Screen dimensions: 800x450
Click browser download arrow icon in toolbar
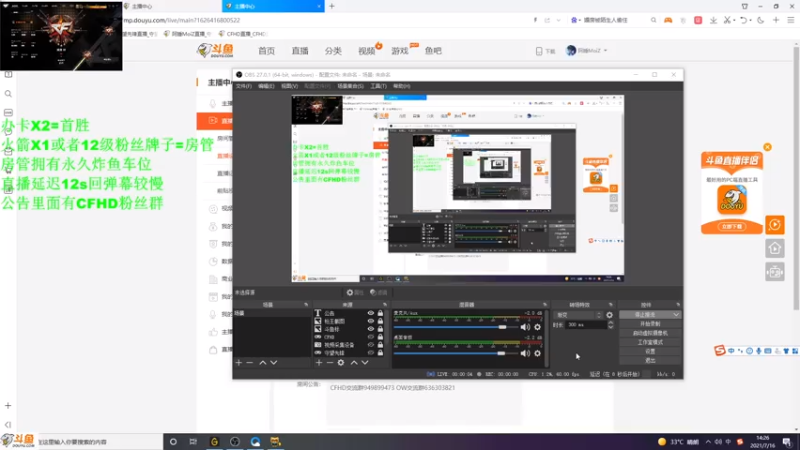[x=713, y=20]
